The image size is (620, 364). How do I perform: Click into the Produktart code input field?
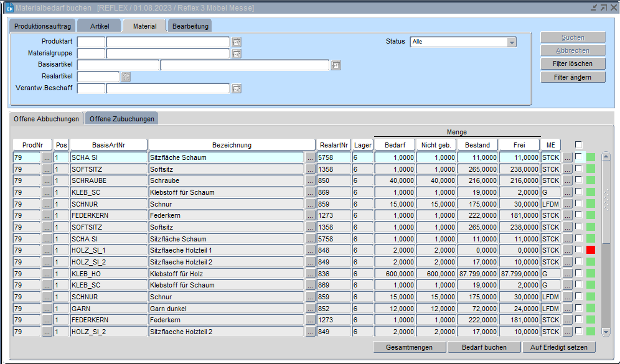click(x=91, y=42)
